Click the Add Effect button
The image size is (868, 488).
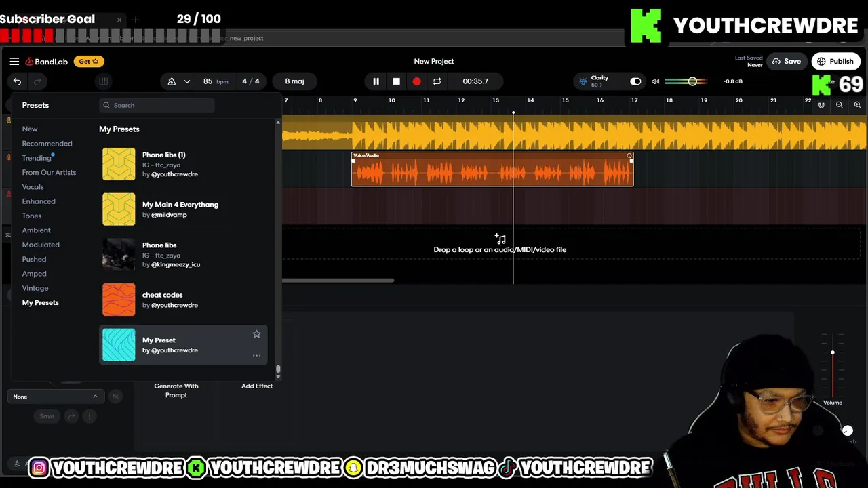[x=257, y=386]
